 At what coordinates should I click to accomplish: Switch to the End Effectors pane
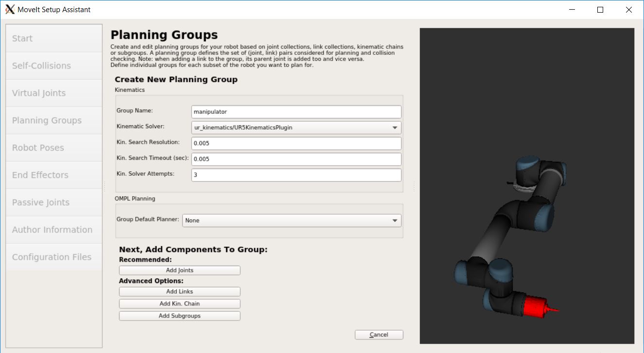[53, 175]
